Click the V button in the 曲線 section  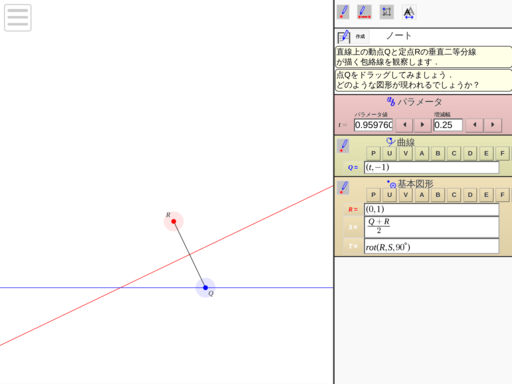pyautogui.click(x=406, y=153)
